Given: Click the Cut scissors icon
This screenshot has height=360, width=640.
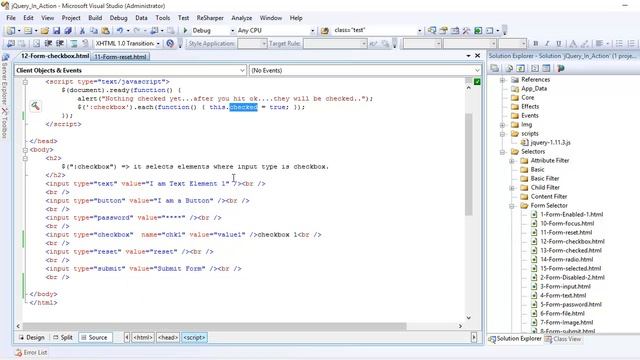Looking at the screenshot, I should point(82,31).
